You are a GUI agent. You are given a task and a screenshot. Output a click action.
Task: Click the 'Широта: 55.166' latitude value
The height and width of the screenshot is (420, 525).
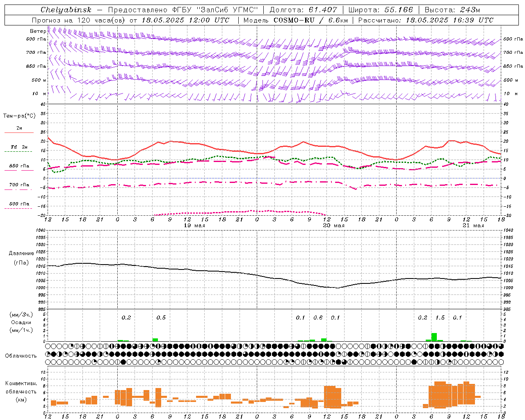tap(380, 10)
